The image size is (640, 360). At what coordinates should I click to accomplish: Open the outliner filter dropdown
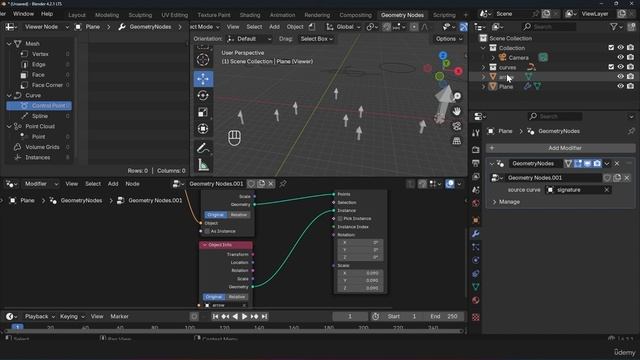(x=616, y=27)
